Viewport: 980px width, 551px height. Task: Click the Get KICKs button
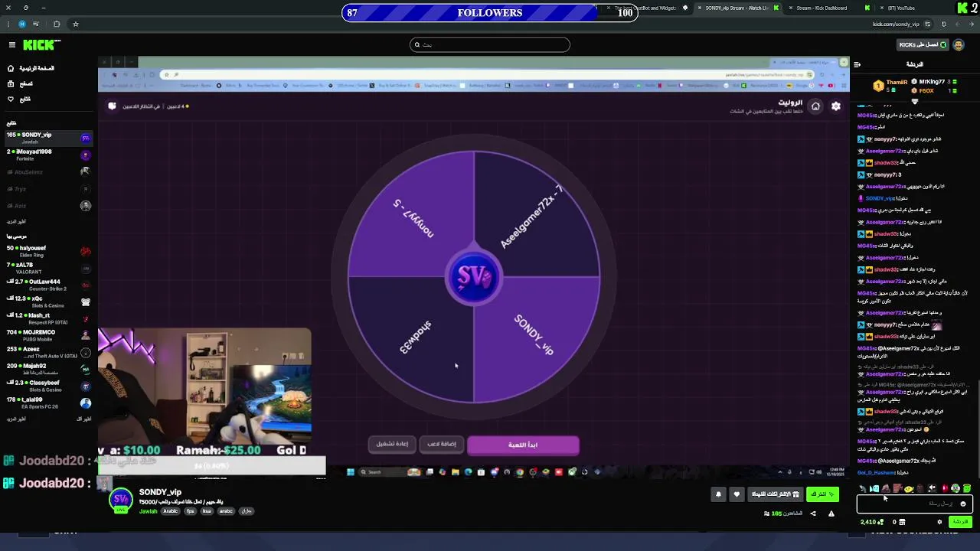[923, 45]
